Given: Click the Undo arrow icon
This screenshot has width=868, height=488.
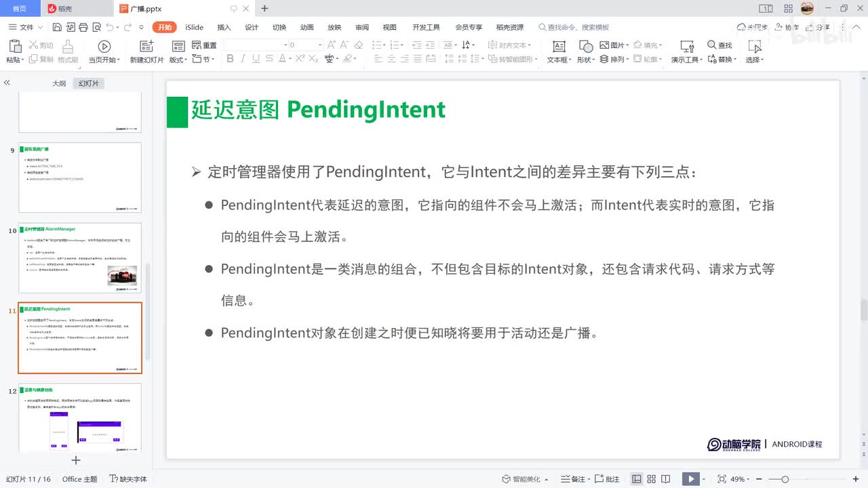Looking at the screenshot, I should click(110, 27).
